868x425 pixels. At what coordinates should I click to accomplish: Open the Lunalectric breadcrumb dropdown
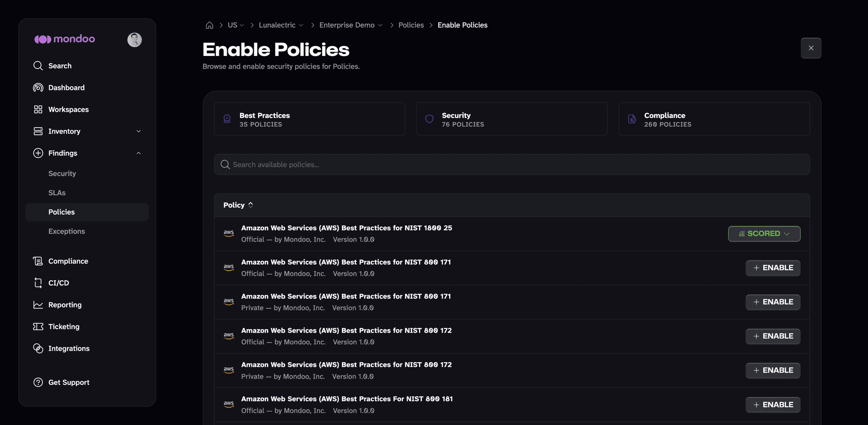tap(281, 25)
